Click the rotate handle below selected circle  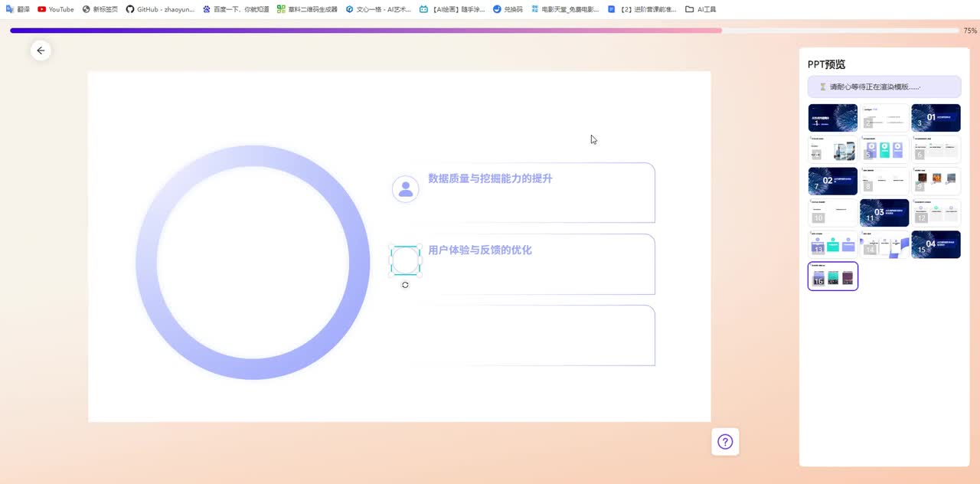tap(405, 285)
